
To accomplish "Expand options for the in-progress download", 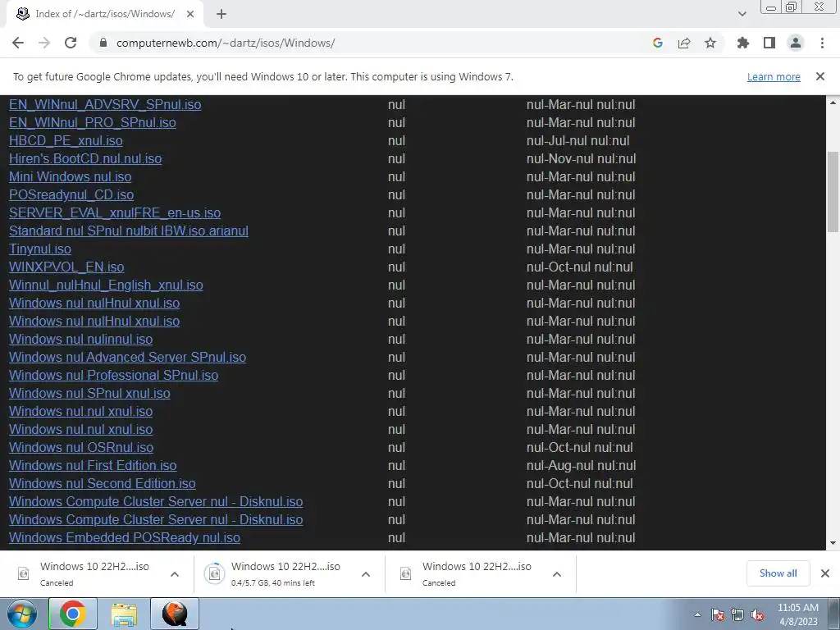I will pyautogui.click(x=366, y=574).
